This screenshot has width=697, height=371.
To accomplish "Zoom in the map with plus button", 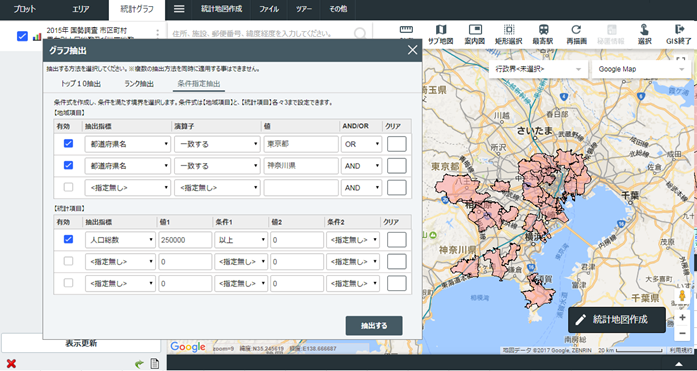I will point(682,318).
